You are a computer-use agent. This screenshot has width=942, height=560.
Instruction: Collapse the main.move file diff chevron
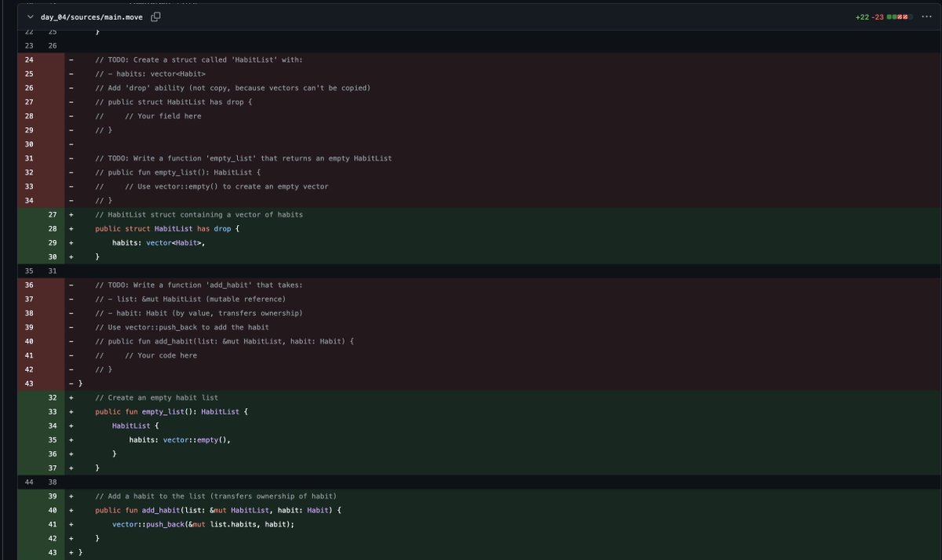[29, 16]
